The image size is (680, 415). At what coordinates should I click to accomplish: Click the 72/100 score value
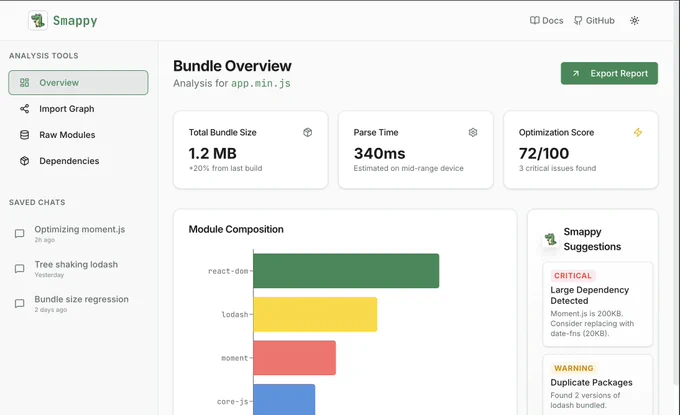pyautogui.click(x=544, y=153)
